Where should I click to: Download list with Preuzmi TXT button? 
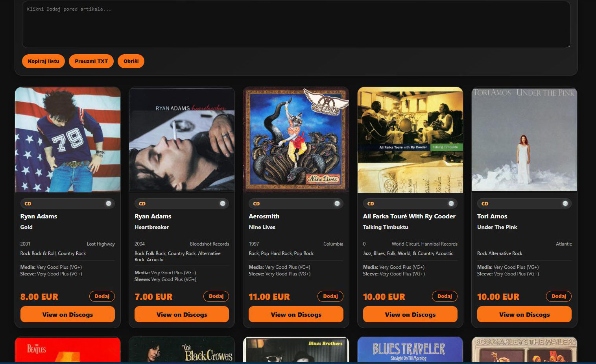pyautogui.click(x=91, y=61)
